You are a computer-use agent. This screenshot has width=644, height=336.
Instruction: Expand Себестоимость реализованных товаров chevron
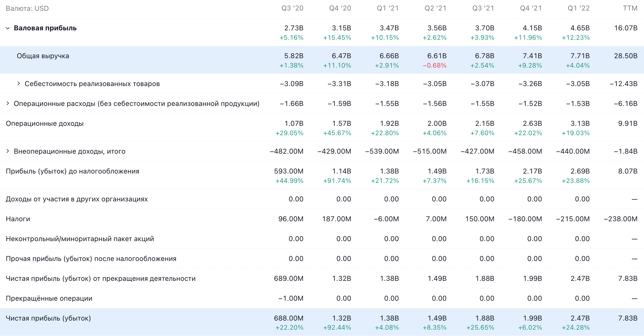[x=19, y=83]
